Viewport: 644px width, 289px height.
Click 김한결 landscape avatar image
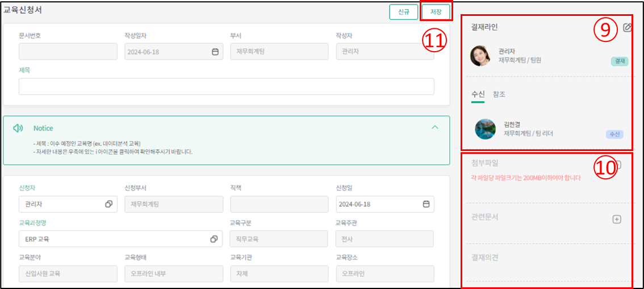pos(485,129)
